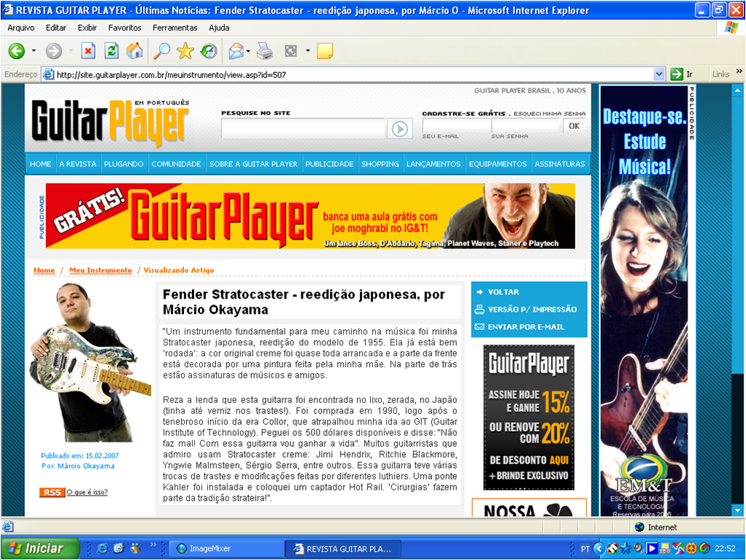Click the envelope icon beside Enviar por E-mail
Viewport: 746px width, 560px height.
tap(480, 327)
